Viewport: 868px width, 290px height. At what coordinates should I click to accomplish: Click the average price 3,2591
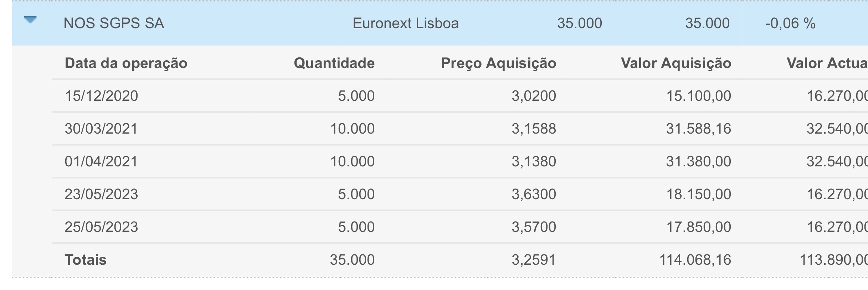pos(534,260)
